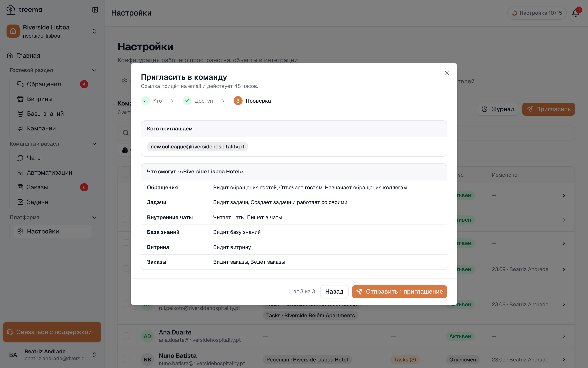The height and width of the screenshot is (368, 588).
Task: Click the treema logo
Action: (24, 10)
